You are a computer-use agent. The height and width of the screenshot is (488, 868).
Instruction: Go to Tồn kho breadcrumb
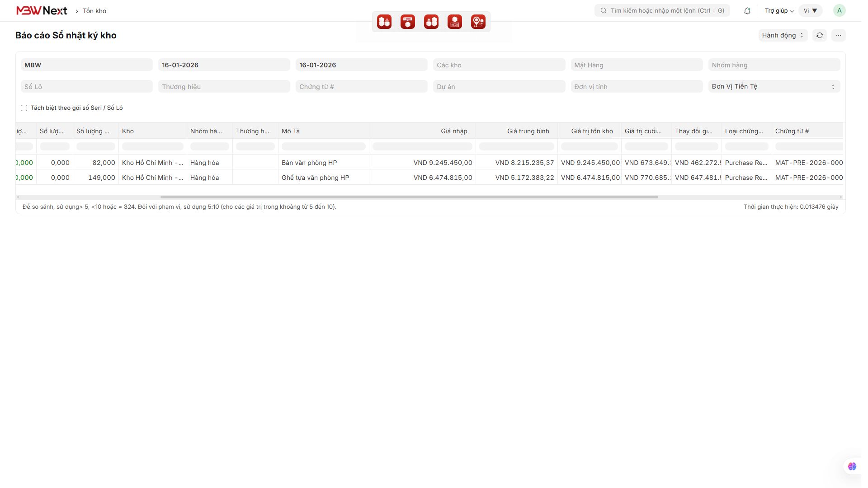coord(94,11)
